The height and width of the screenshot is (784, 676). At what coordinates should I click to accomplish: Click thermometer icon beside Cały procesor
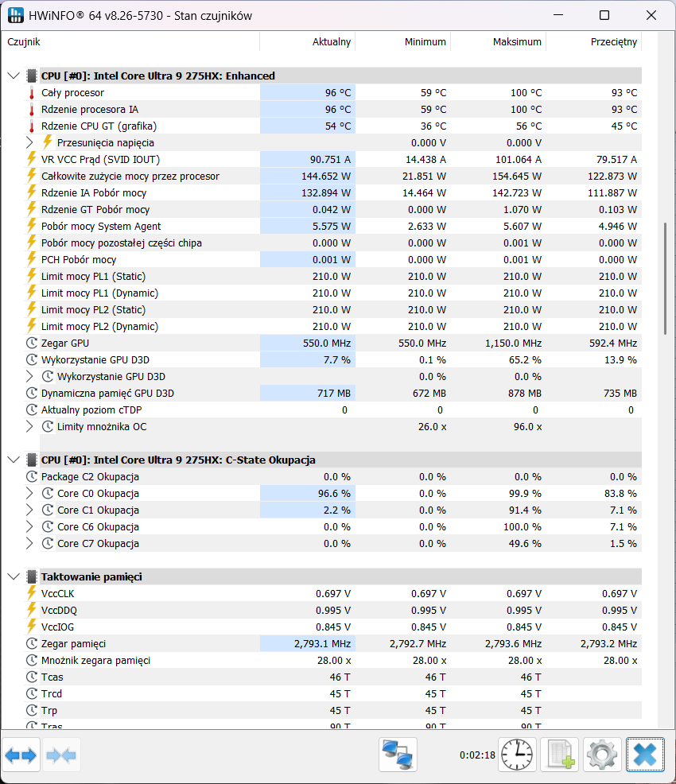(32, 93)
